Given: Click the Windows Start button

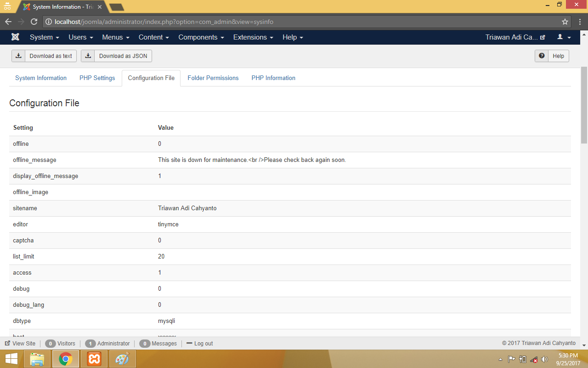Looking at the screenshot, I should (11, 359).
